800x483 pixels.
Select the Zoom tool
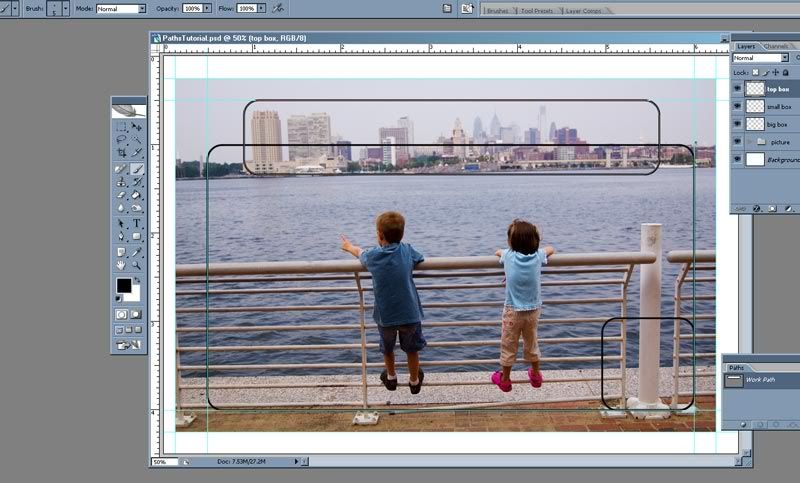136,265
